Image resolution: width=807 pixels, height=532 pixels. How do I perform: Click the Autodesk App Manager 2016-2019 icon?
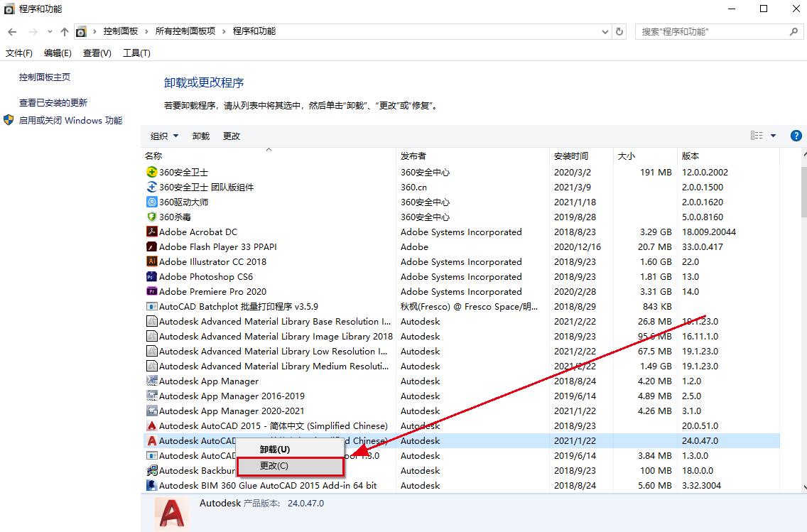152,396
